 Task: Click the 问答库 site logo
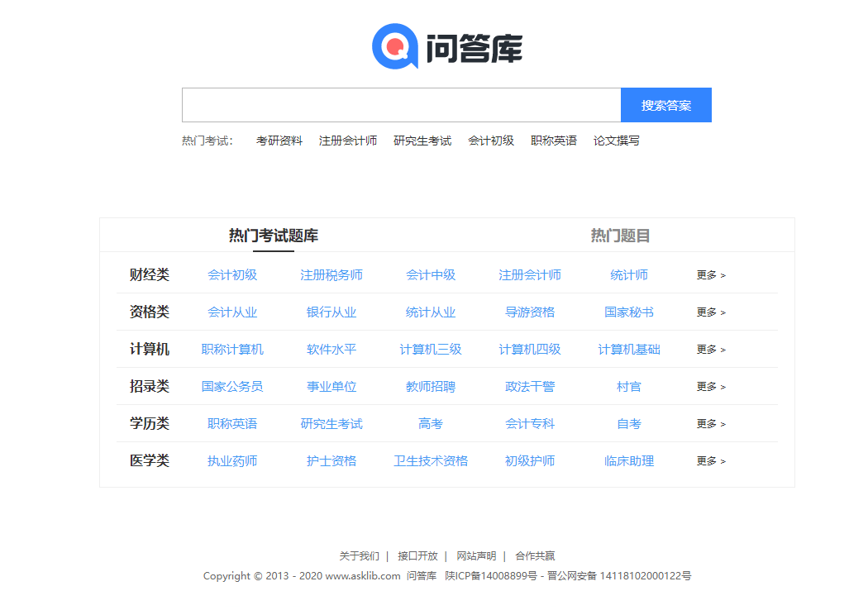[446, 46]
